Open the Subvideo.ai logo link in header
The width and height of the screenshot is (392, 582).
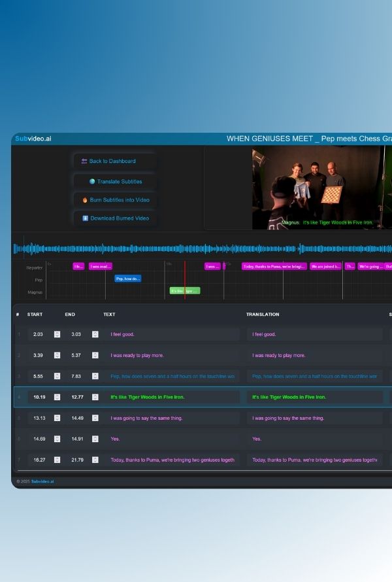(x=33, y=139)
